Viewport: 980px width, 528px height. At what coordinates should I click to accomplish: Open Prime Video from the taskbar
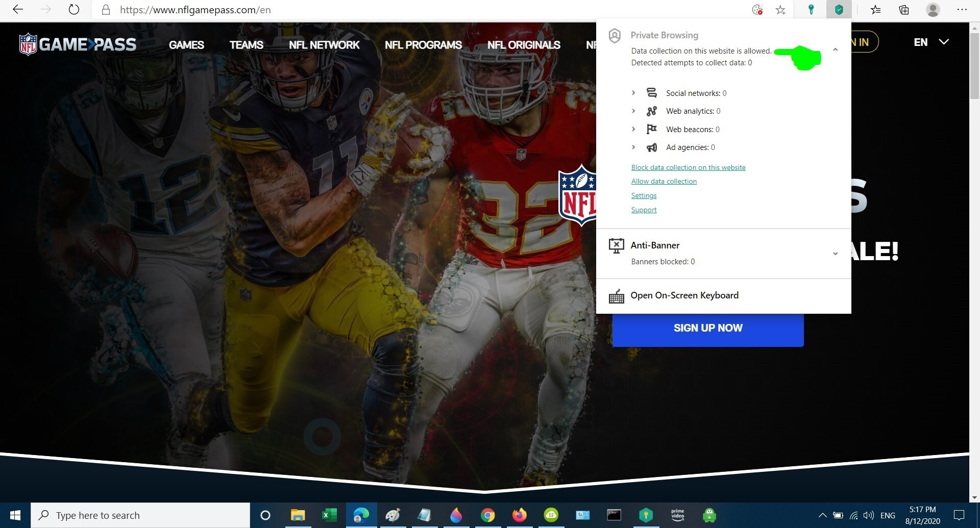(x=677, y=515)
